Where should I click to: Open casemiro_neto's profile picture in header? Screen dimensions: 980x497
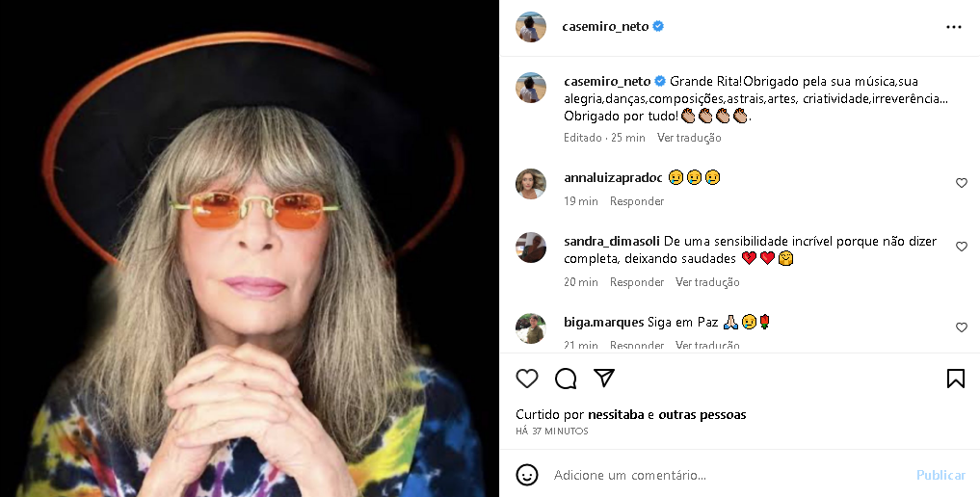pyautogui.click(x=531, y=27)
